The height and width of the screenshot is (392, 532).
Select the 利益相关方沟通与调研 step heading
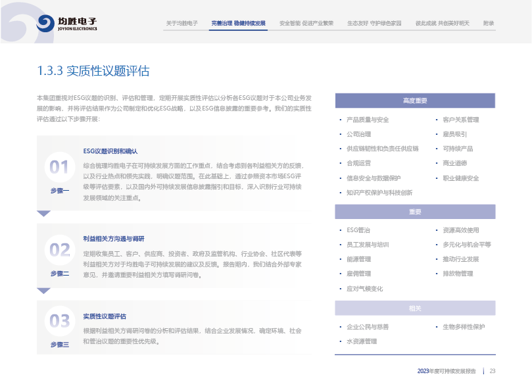pos(114,238)
